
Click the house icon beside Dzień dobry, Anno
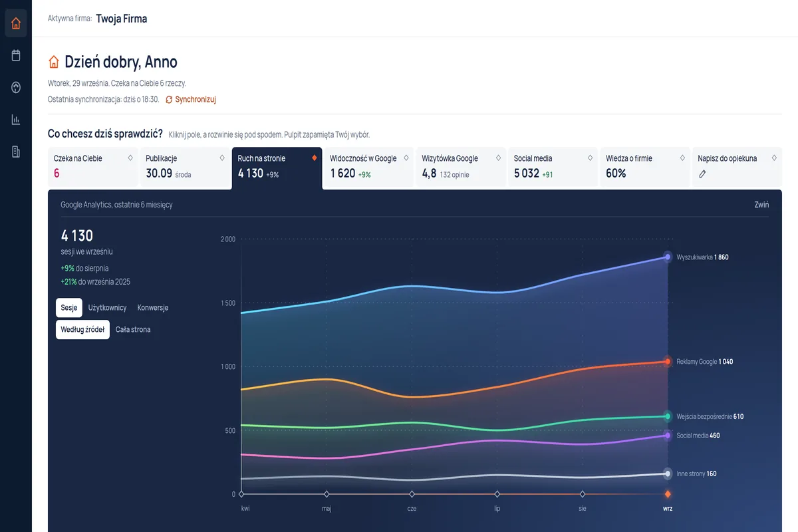point(54,62)
